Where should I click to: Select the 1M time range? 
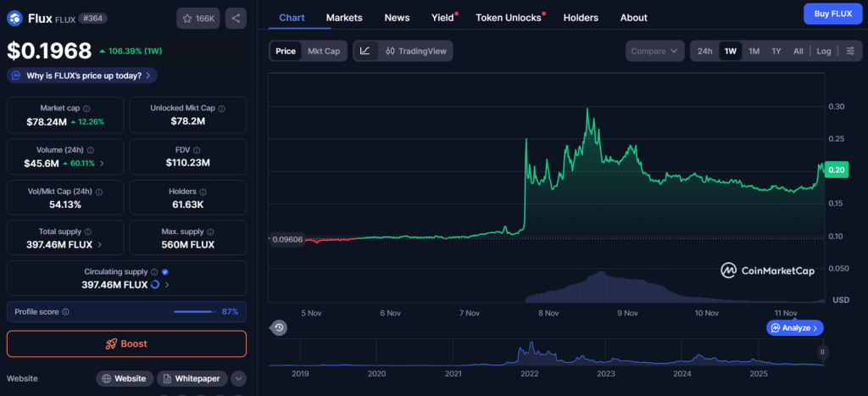coord(754,51)
